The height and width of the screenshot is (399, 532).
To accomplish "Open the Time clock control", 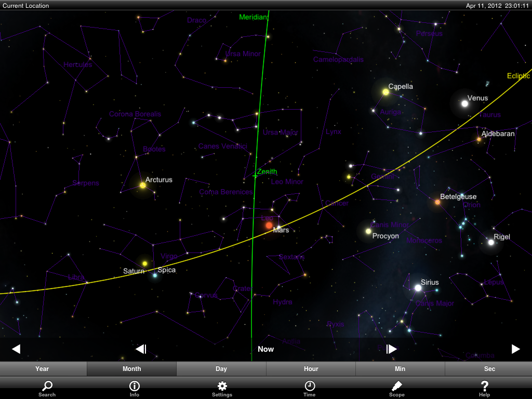I will pos(309,388).
